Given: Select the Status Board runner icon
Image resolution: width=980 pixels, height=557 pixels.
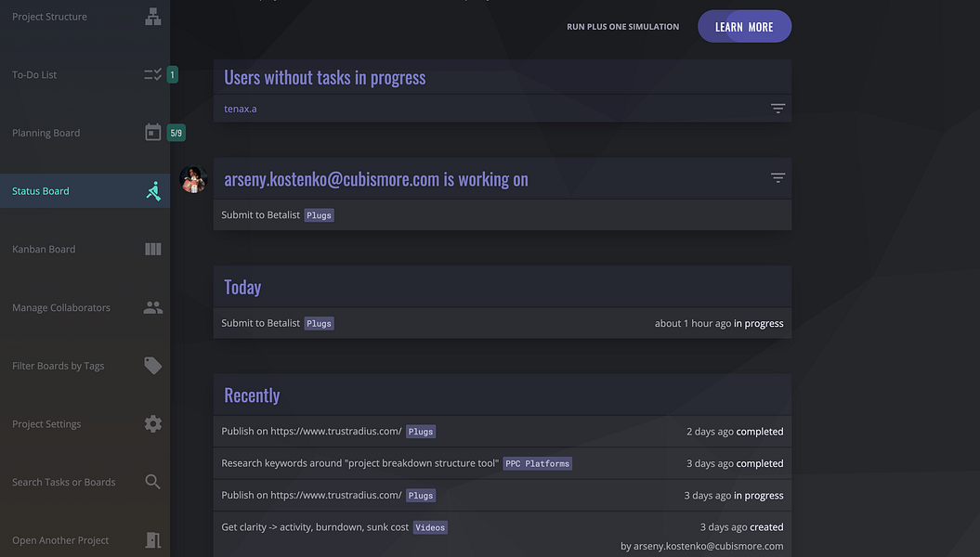Looking at the screenshot, I should pyautogui.click(x=154, y=191).
